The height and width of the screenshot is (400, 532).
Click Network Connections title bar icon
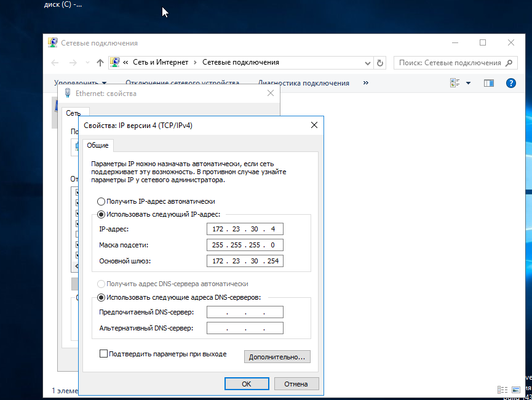click(53, 43)
